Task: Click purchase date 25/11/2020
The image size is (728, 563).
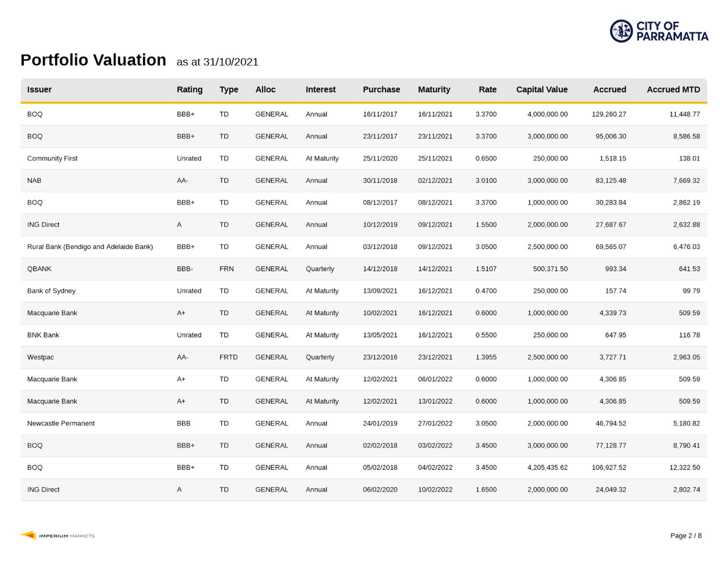Action: point(380,158)
